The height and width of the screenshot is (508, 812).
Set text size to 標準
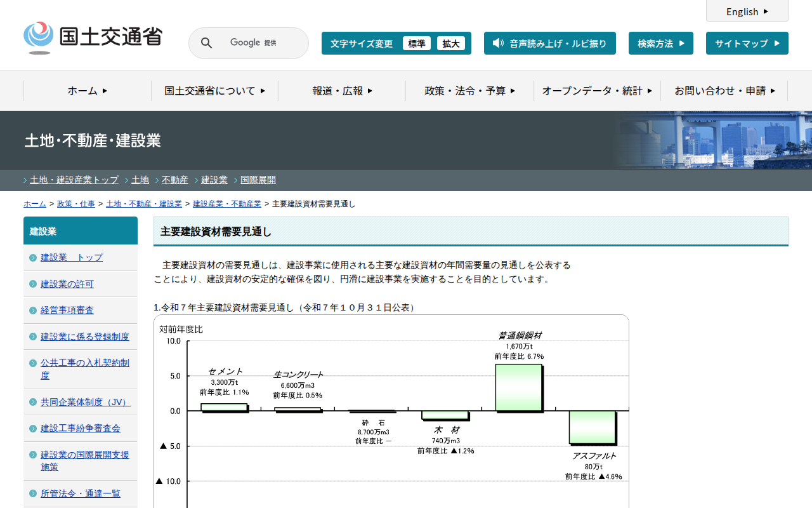coord(417,43)
